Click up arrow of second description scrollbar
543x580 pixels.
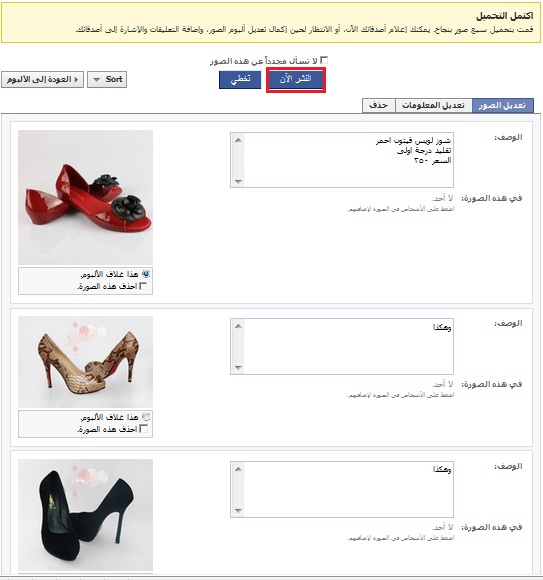point(238,326)
